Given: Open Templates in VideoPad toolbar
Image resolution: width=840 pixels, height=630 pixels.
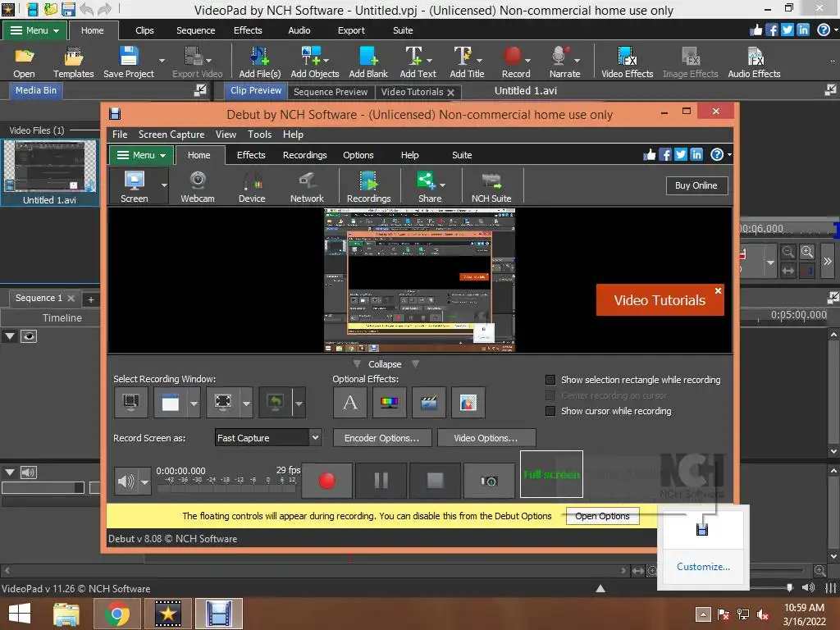Looking at the screenshot, I should (x=73, y=62).
